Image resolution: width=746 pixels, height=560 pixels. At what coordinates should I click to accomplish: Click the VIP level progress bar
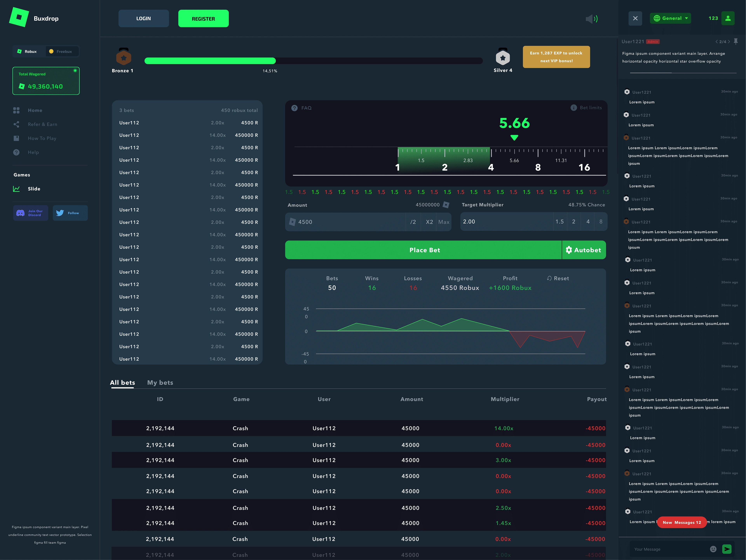313,61
